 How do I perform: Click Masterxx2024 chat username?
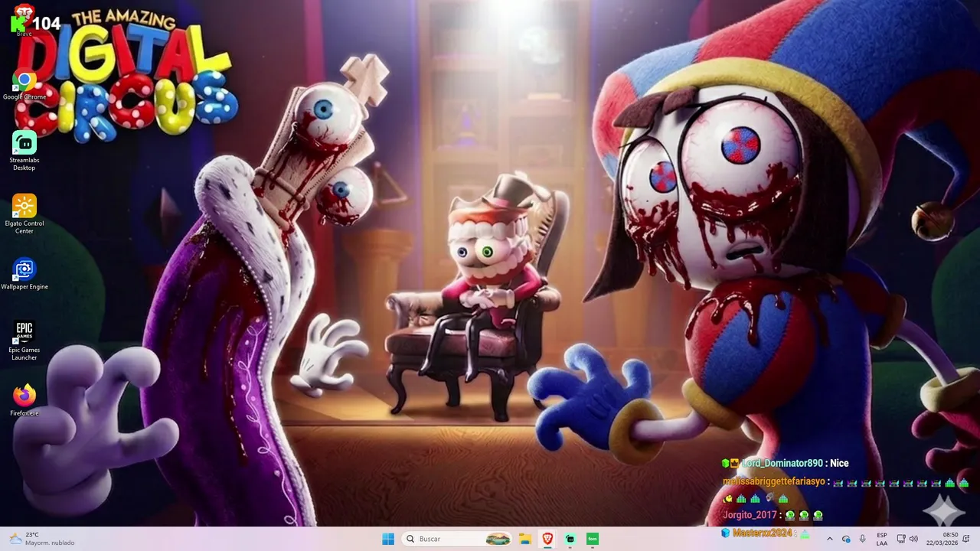763,533
